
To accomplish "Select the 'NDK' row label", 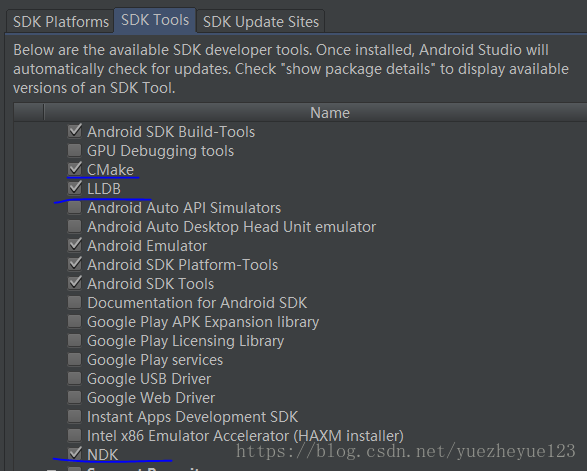I will pyautogui.click(x=103, y=455).
